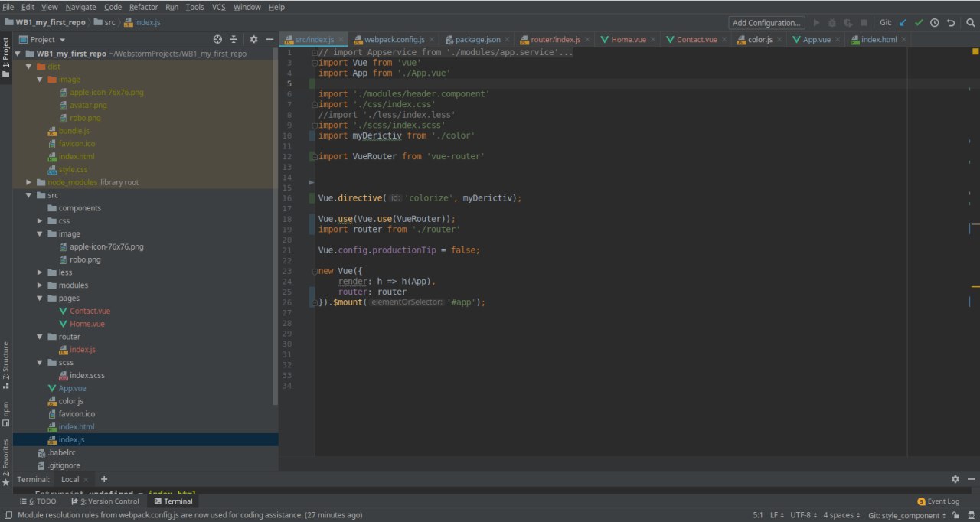The image size is (980, 522).
Task: Click the Git commit checkmark icon
Action: [920, 23]
